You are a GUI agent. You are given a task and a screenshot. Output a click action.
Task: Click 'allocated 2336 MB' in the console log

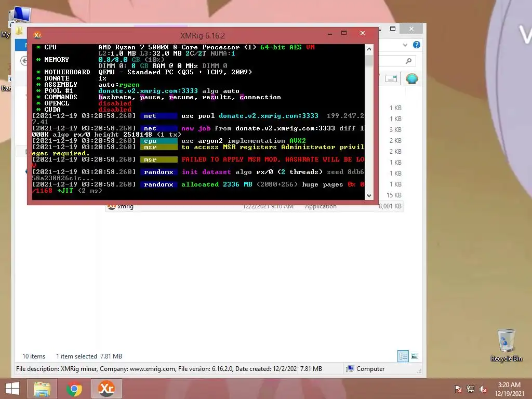point(217,184)
